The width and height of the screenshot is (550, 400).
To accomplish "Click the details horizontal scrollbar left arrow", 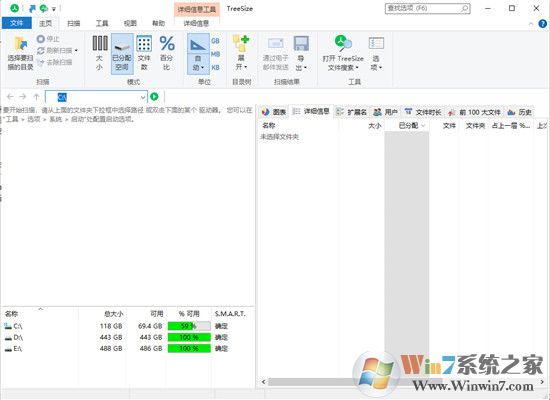I will 263,382.
